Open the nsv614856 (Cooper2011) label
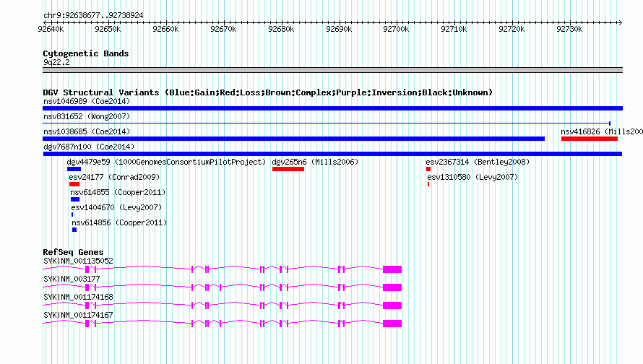 [119, 222]
